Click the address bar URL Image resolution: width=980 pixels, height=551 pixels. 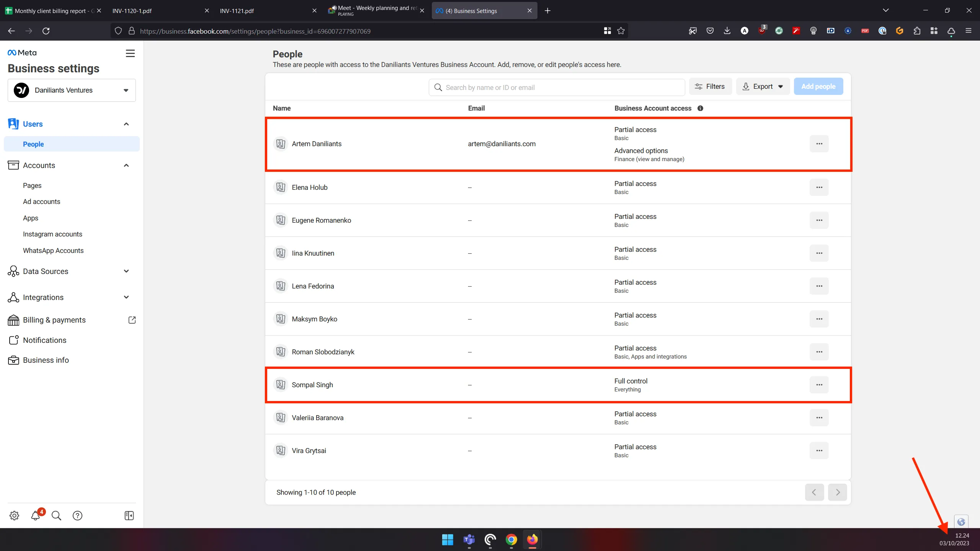(255, 31)
